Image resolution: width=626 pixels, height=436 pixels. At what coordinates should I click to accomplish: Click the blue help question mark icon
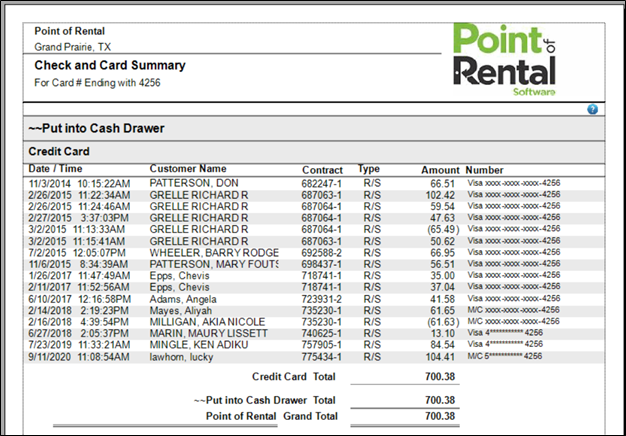(592, 109)
